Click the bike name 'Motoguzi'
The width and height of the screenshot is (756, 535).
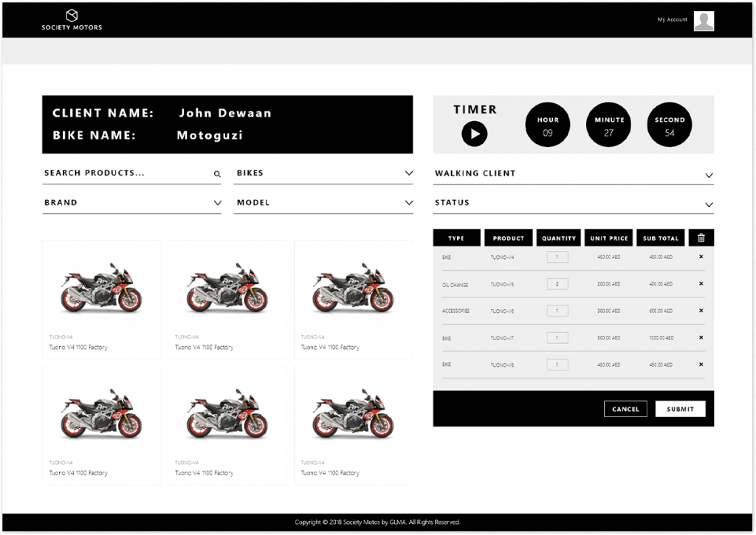click(210, 136)
